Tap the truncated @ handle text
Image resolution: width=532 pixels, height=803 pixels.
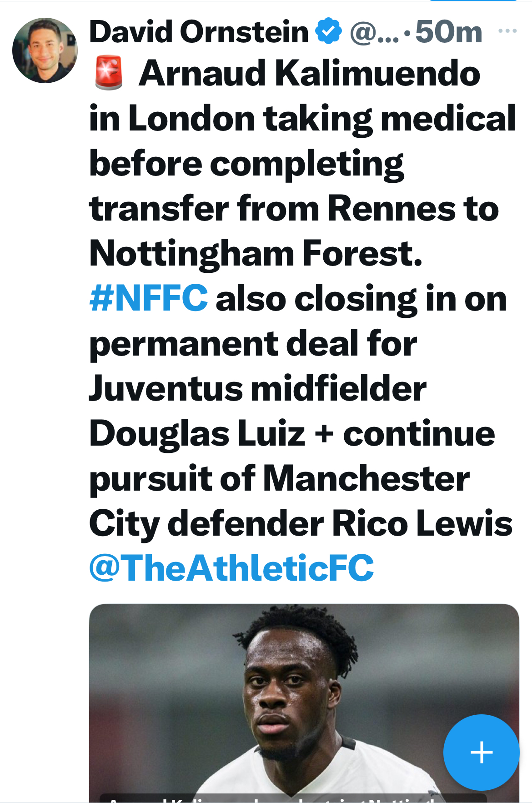pyautogui.click(x=374, y=33)
